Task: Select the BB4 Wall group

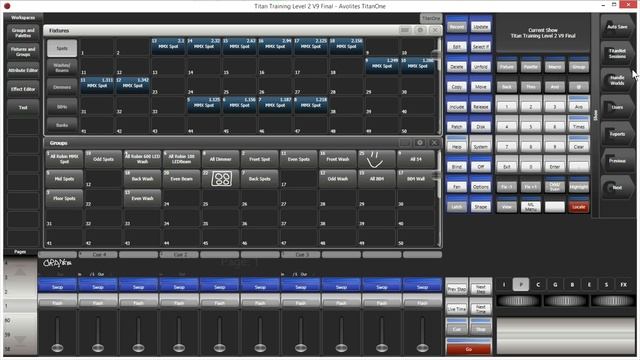Action: pyautogui.click(x=416, y=179)
